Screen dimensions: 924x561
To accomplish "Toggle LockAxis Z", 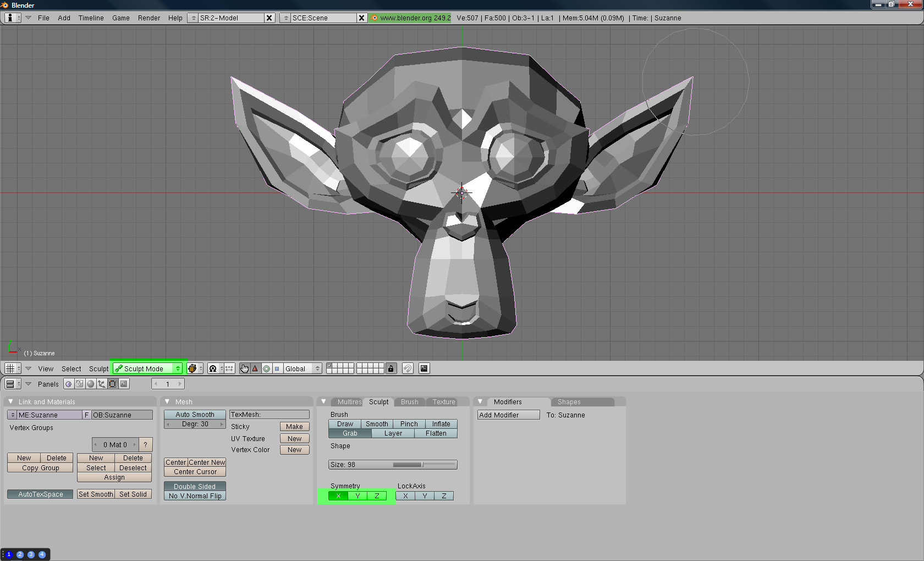I will tap(444, 496).
